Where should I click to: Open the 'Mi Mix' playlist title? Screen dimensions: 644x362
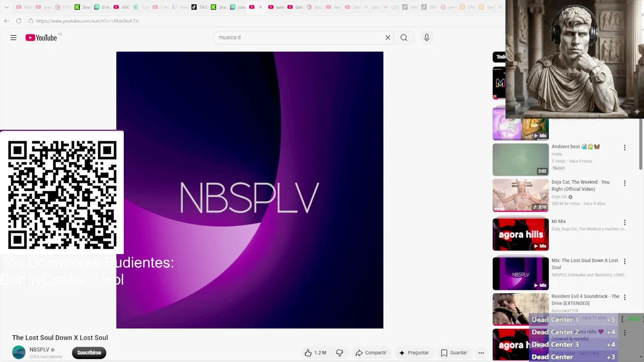coord(558,222)
